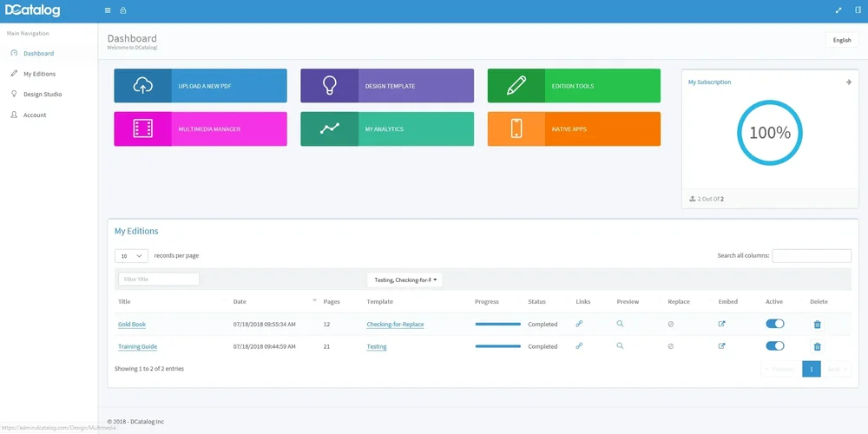The height and width of the screenshot is (434, 868).
Task: Sort table by Pages column header
Action: [332, 302]
